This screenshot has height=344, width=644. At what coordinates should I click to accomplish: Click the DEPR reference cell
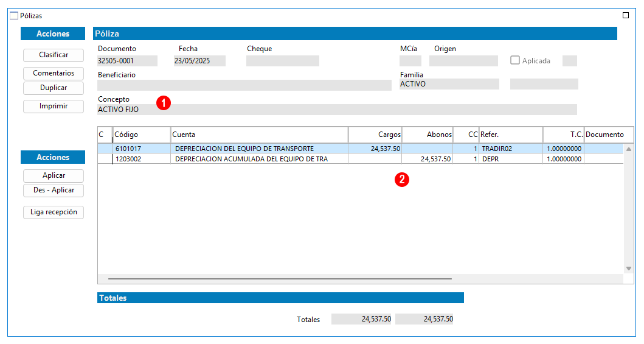[x=511, y=159]
